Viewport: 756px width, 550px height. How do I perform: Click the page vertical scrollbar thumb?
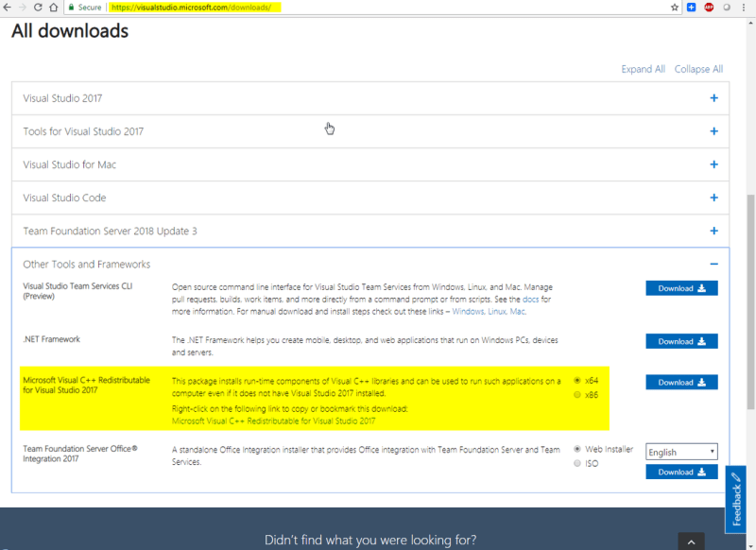750,301
